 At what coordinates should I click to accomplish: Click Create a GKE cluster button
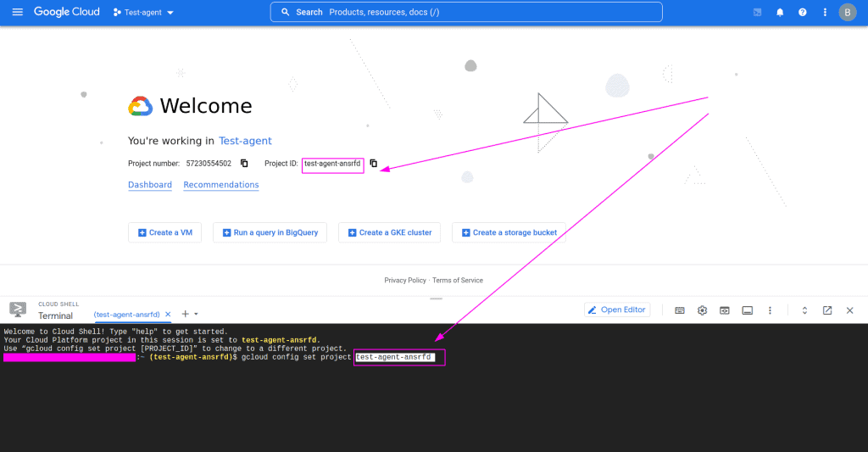pos(390,232)
